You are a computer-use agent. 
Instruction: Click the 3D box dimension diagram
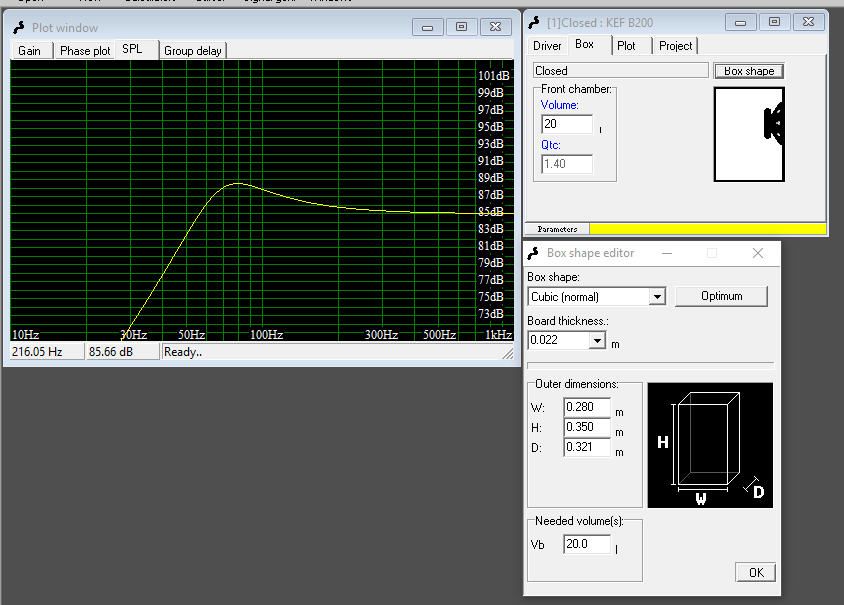(710, 445)
